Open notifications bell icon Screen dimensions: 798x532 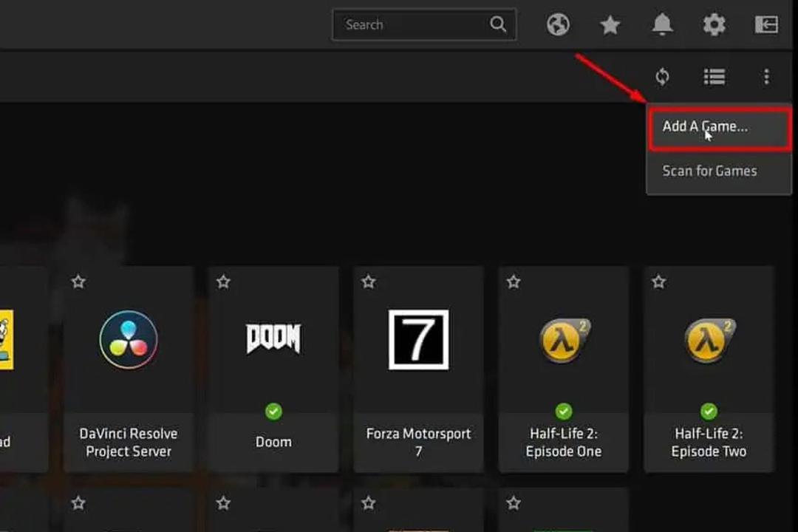pos(662,24)
